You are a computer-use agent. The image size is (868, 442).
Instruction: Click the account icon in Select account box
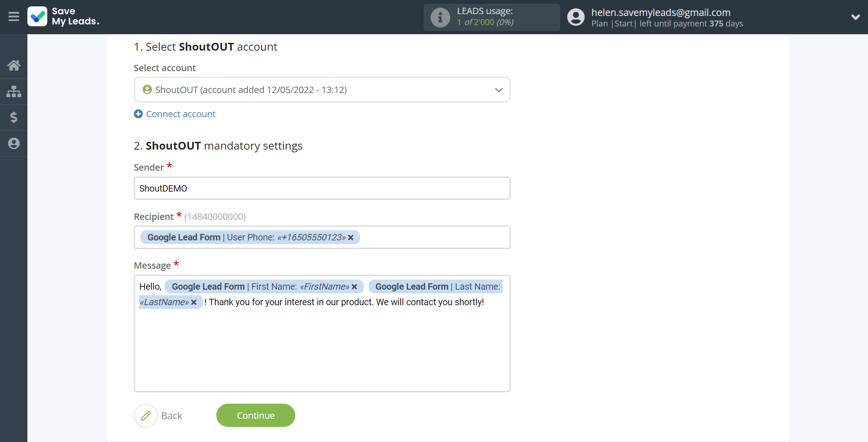pyautogui.click(x=147, y=90)
